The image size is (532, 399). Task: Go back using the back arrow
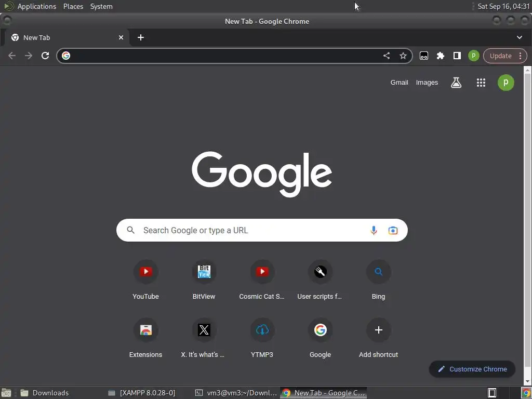pyautogui.click(x=12, y=56)
